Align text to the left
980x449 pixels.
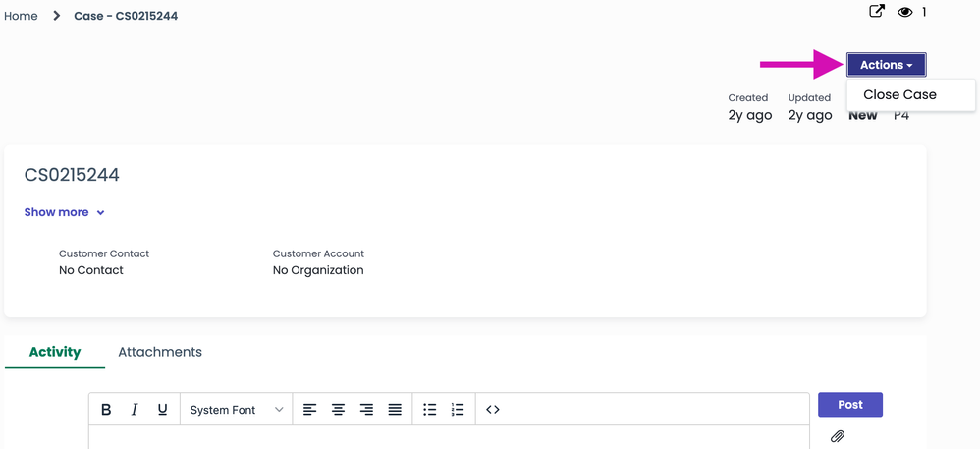pos(309,410)
